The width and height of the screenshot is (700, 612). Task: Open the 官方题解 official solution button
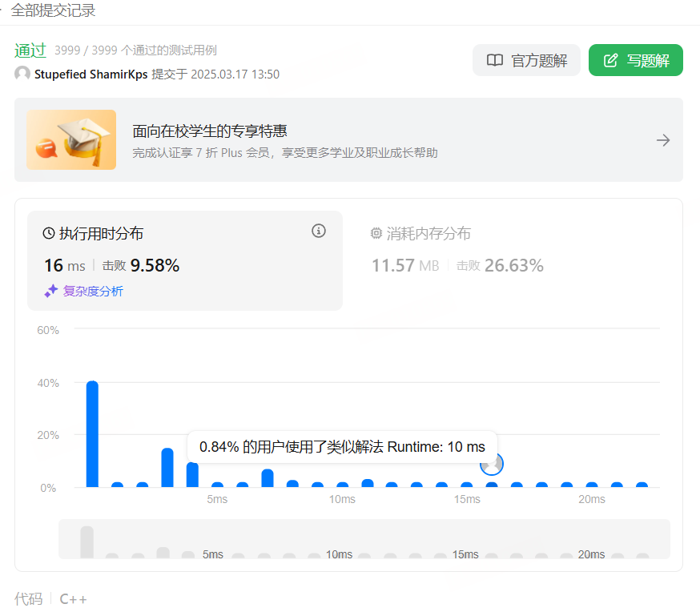point(526,60)
